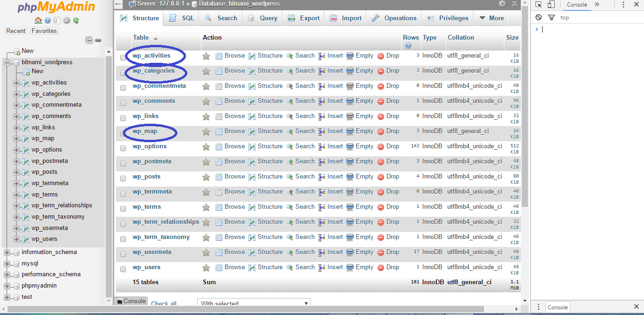Open wp_term_relationships table link in main list
Image resolution: width=644 pixels, height=315 pixels.
pos(166,222)
